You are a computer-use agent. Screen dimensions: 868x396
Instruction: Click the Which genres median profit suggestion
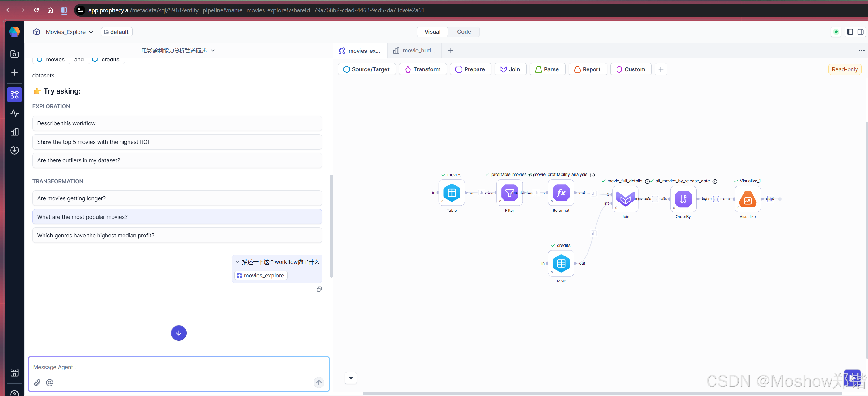point(177,236)
